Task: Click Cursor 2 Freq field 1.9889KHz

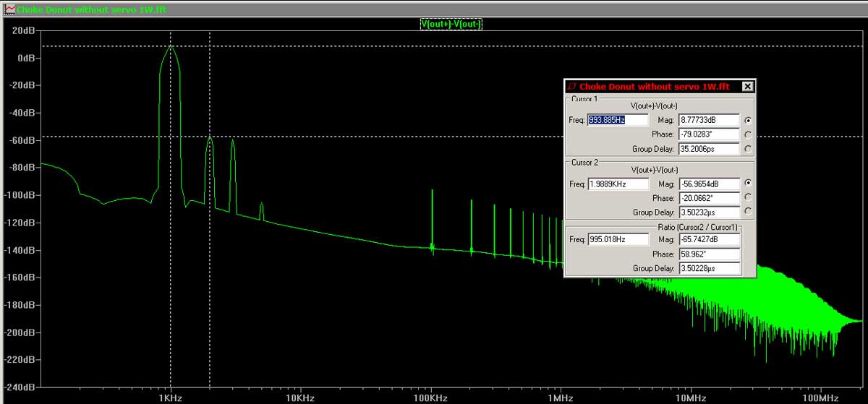Action: tap(618, 184)
